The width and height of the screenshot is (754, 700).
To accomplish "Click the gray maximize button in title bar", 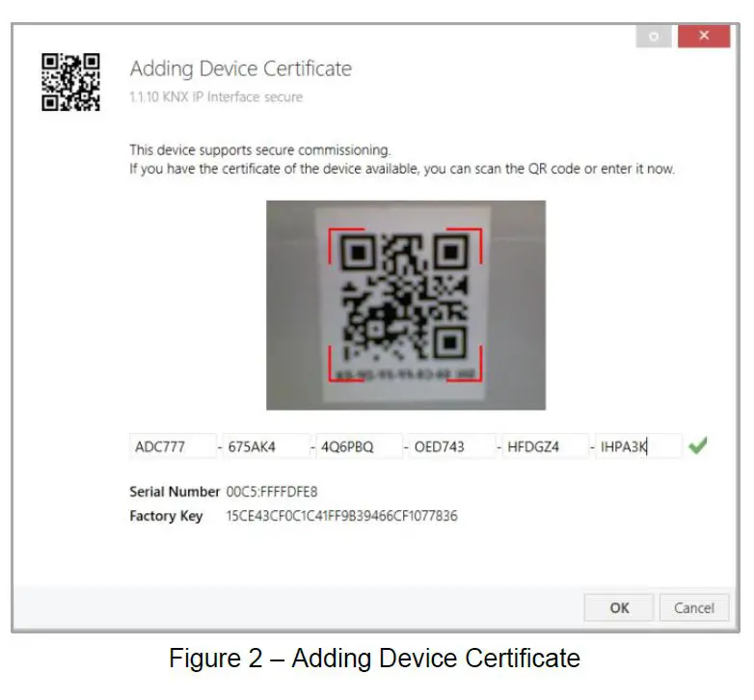I will (x=654, y=36).
